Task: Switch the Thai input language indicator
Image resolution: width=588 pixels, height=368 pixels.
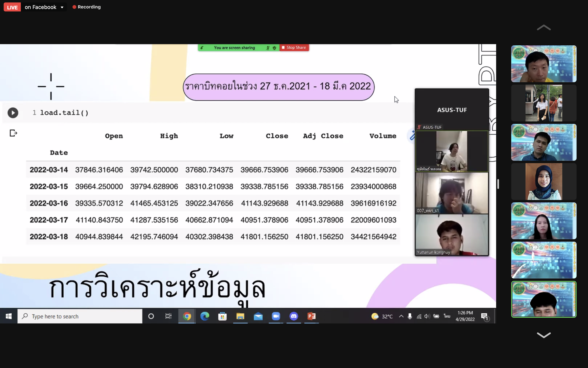Action: (x=447, y=316)
